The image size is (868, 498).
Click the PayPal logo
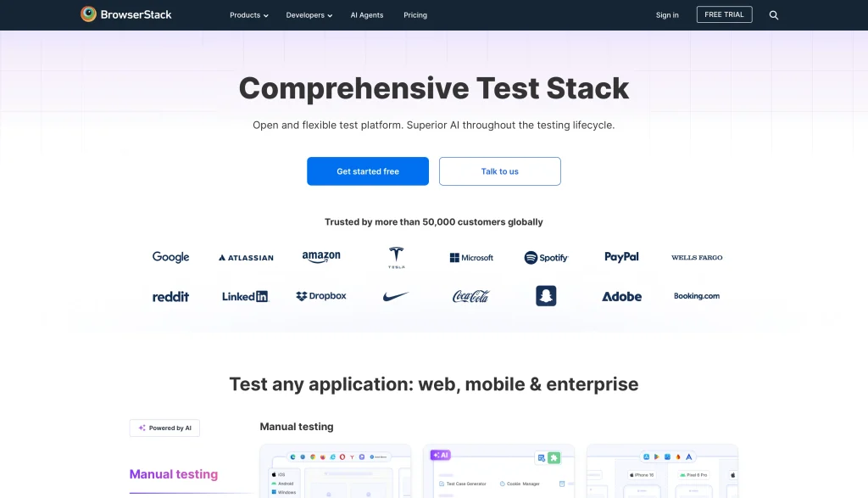pyautogui.click(x=621, y=257)
